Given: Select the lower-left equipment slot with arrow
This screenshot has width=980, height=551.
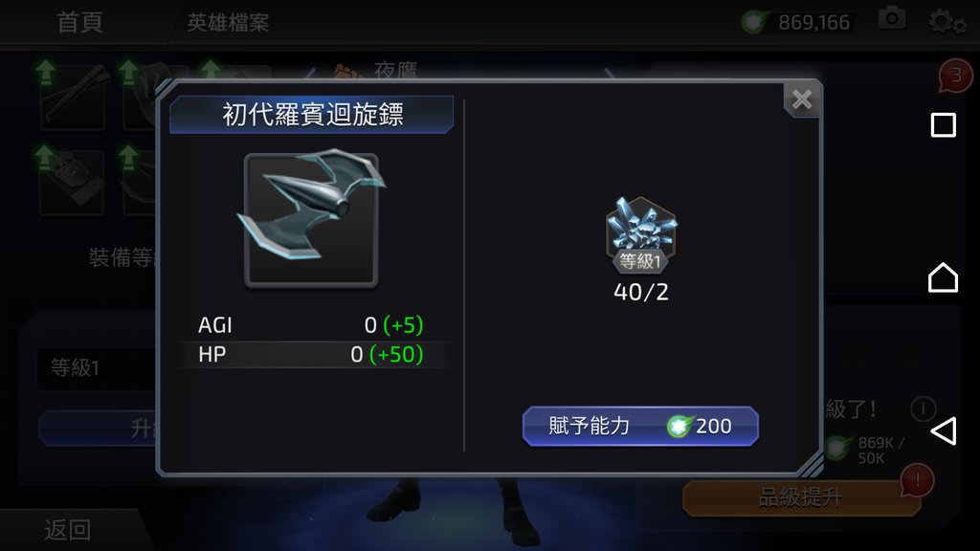Looking at the screenshot, I should (x=71, y=183).
